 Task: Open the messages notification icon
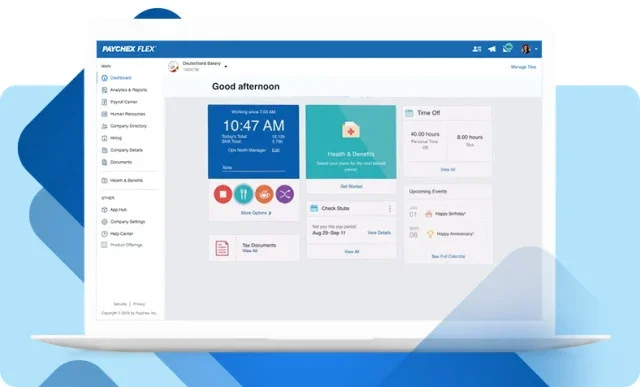(507, 48)
